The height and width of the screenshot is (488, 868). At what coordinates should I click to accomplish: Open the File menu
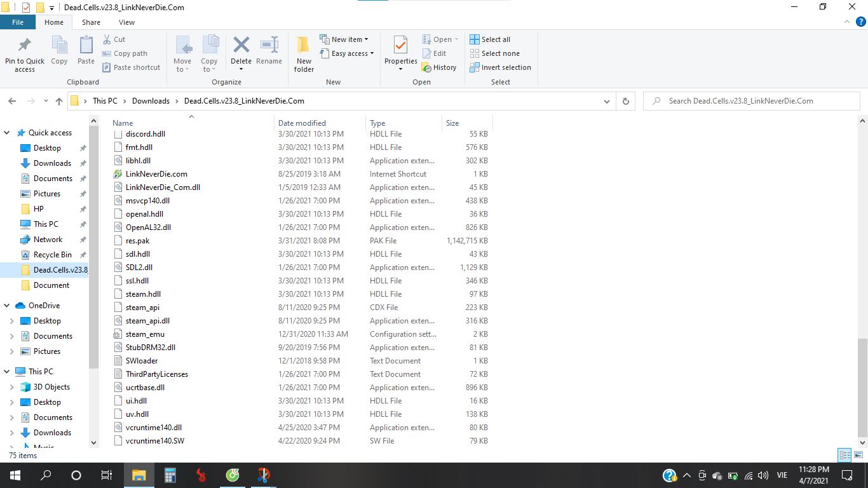[x=18, y=22]
